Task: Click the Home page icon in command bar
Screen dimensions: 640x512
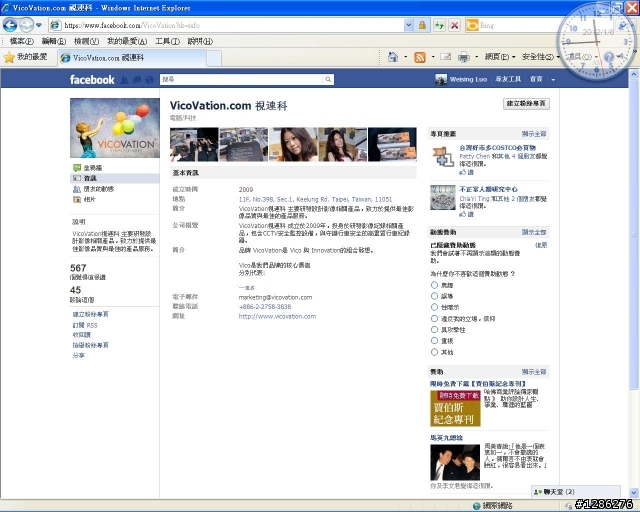Action: 393,57
